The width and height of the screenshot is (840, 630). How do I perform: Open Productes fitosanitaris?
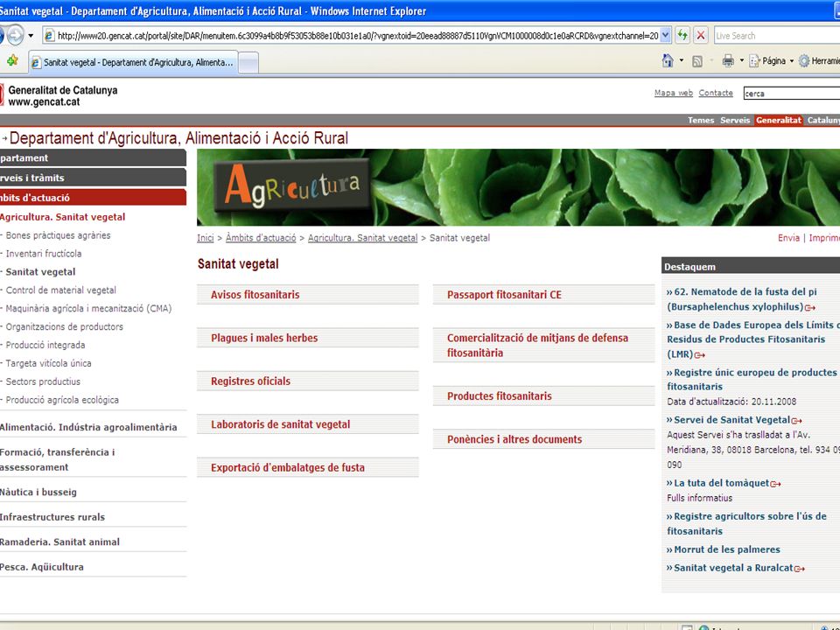(500, 395)
